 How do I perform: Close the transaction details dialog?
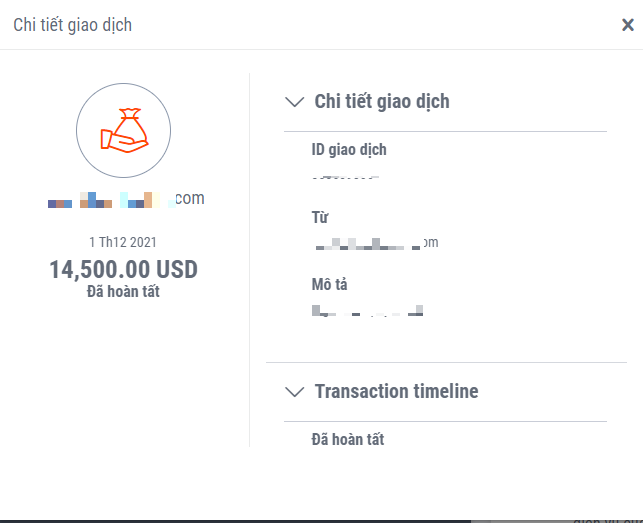pos(627,25)
